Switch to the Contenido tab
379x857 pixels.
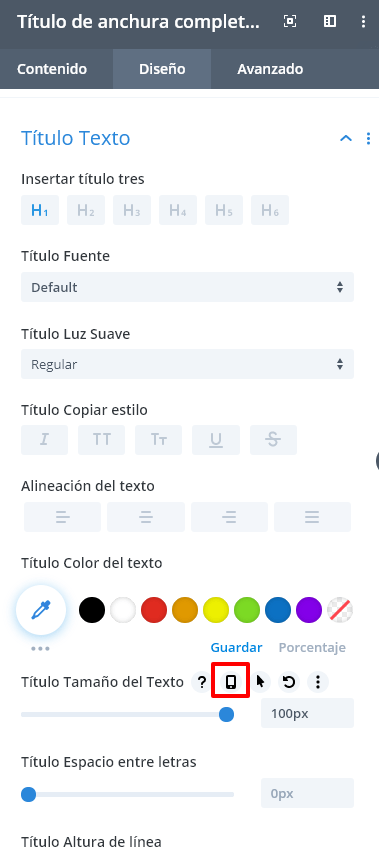(52, 69)
